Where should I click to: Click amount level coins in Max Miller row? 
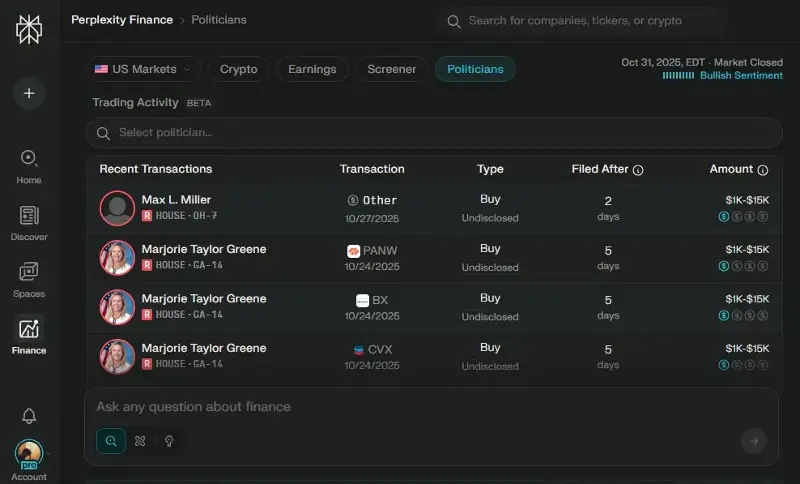coord(743,217)
